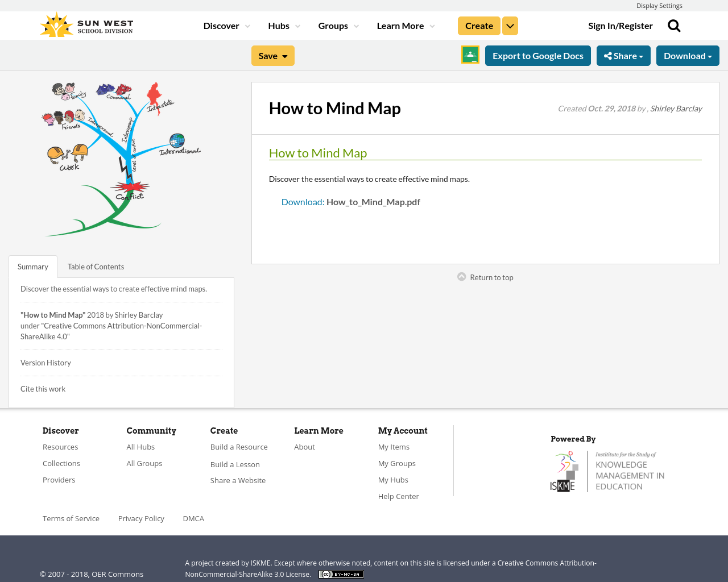This screenshot has height=582, width=728.
Task: Switch to the Table of Contents tab
Action: pos(96,265)
